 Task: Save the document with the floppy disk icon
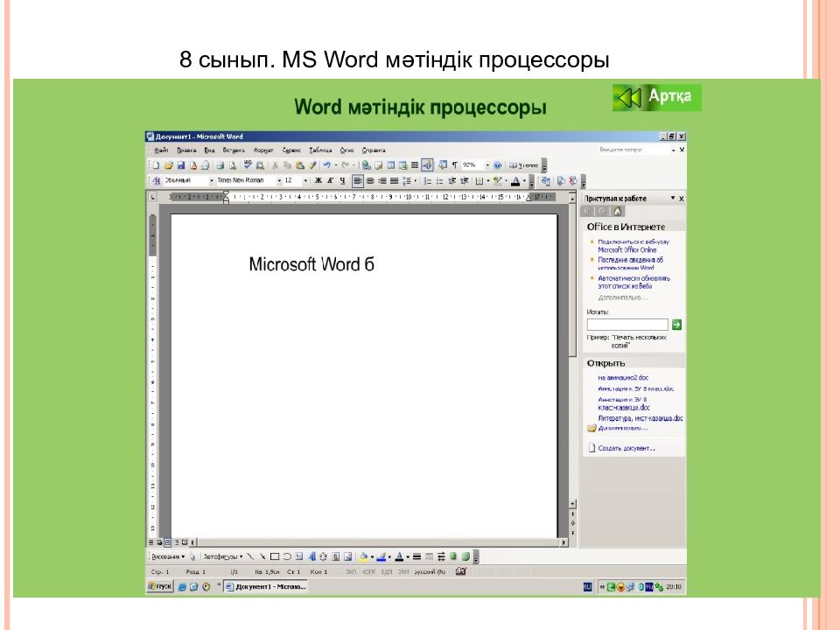click(x=180, y=165)
